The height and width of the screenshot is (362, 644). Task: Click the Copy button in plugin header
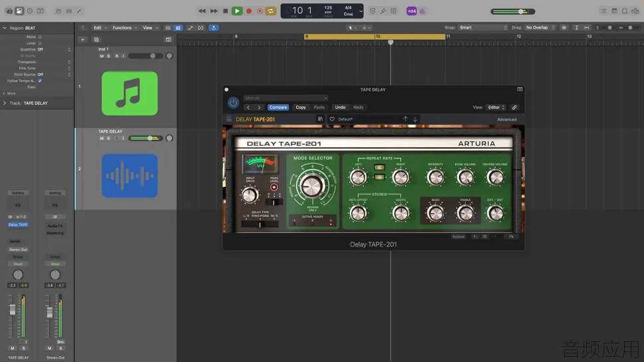tap(301, 107)
